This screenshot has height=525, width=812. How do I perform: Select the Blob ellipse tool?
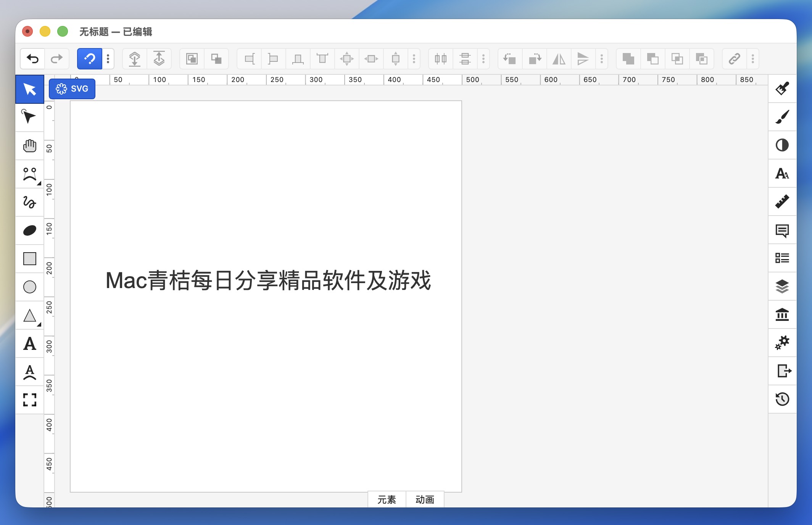[x=29, y=230]
